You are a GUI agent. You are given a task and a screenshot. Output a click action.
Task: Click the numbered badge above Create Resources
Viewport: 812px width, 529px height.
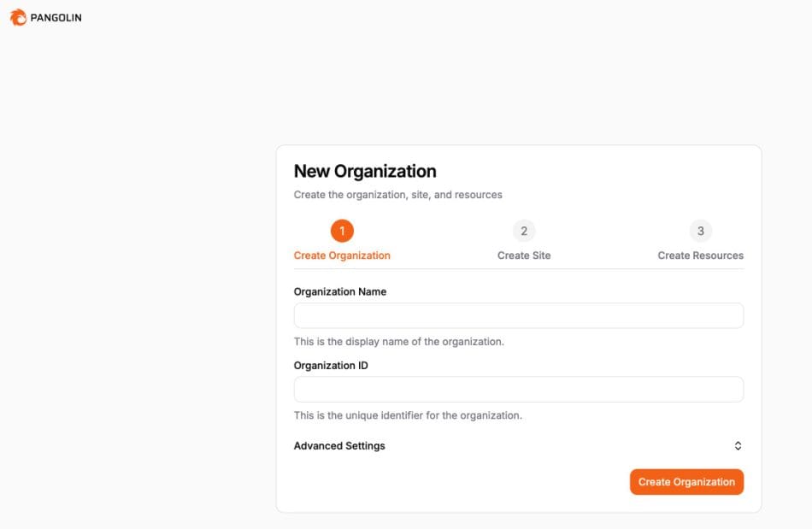click(x=700, y=230)
